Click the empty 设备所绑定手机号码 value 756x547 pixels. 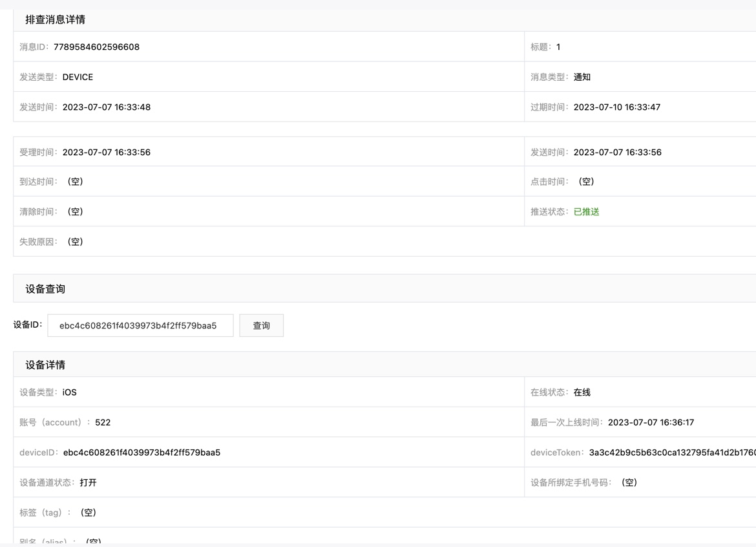(x=629, y=482)
